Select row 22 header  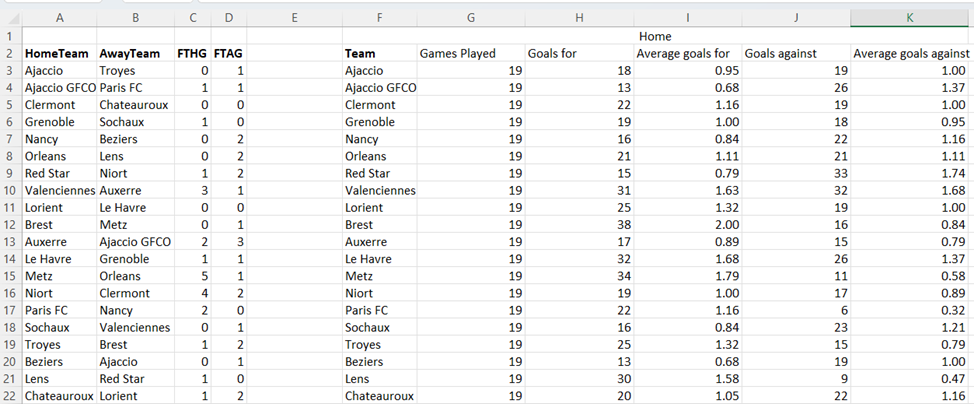[x=11, y=396]
